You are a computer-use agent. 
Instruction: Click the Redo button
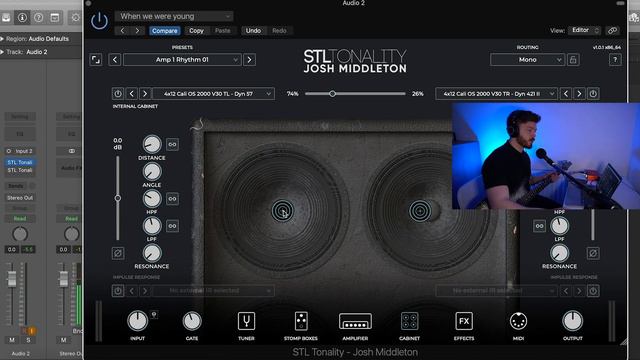[x=279, y=31]
